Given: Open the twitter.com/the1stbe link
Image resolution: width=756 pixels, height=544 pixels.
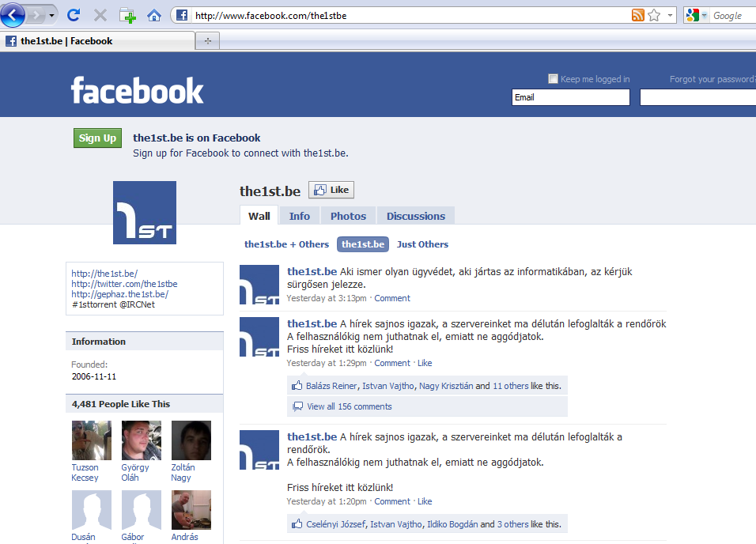Looking at the screenshot, I should [124, 284].
